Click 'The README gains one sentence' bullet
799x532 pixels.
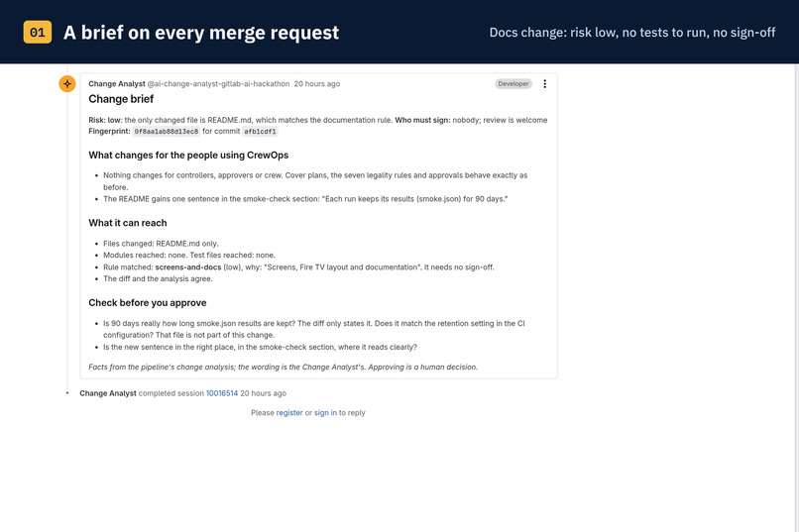click(x=305, y=199)
